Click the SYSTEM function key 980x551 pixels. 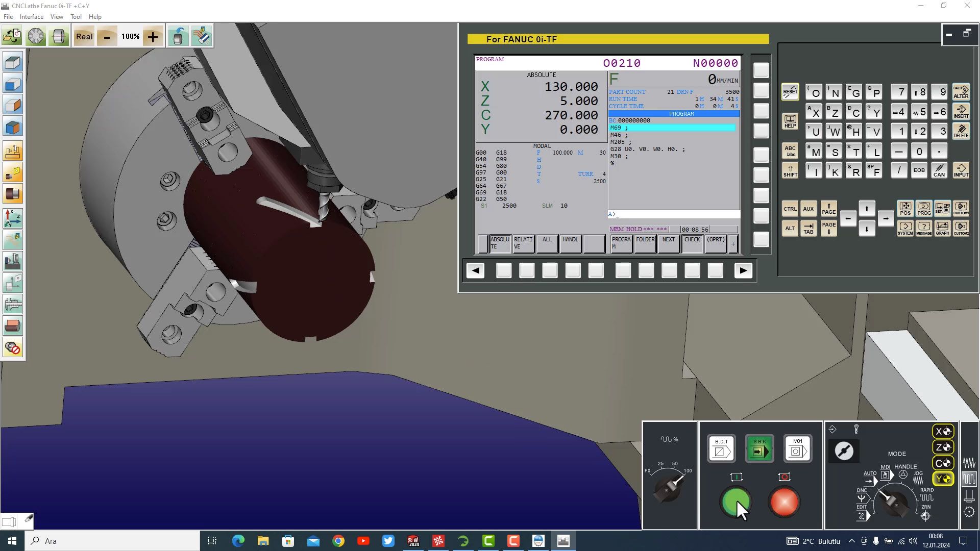coord(905,228)
